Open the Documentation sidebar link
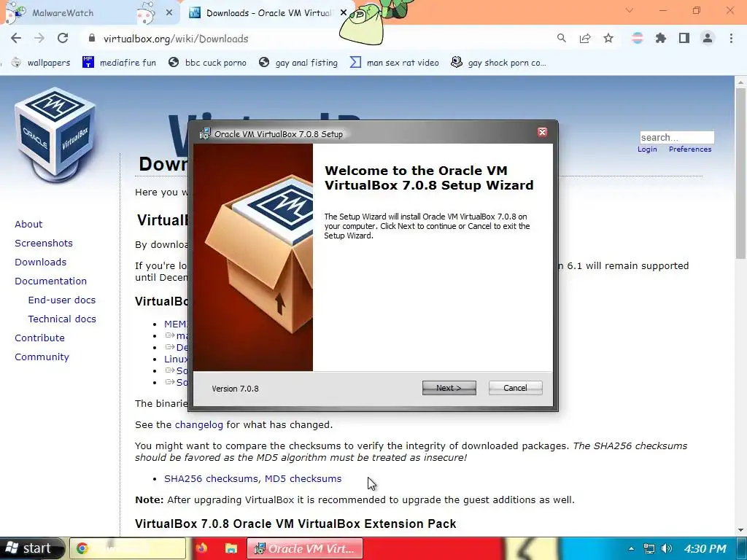 pyautogui.click(x=50, y=281)
